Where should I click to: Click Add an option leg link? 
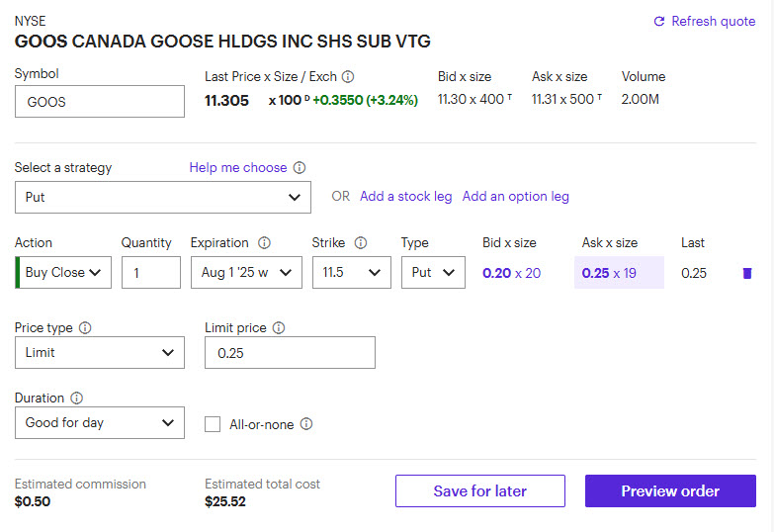click(515, 196)
